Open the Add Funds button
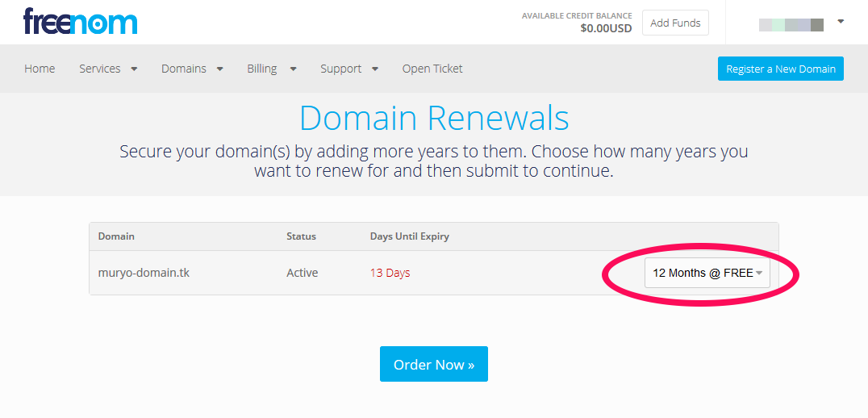Screen dimensions: 868x418 (675, 23)
